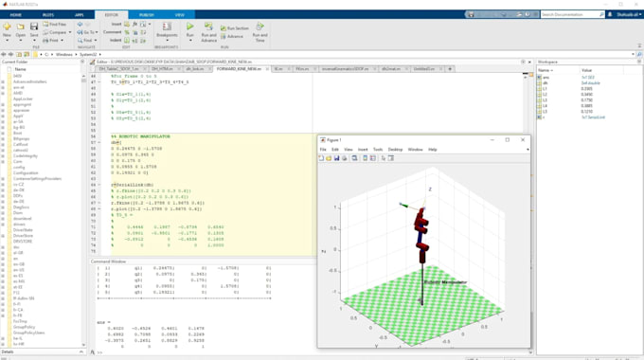
Task: Select AppLocker folder in Current Folder
Action: pos(23,99)
